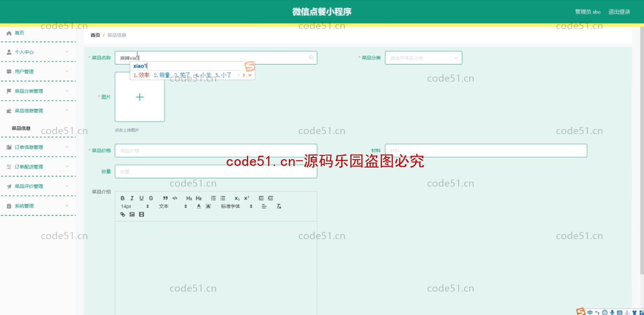The width and height of the screenshot is (644, 315).
Task: Click 退出登录 to log out
Action: [619, 12]
